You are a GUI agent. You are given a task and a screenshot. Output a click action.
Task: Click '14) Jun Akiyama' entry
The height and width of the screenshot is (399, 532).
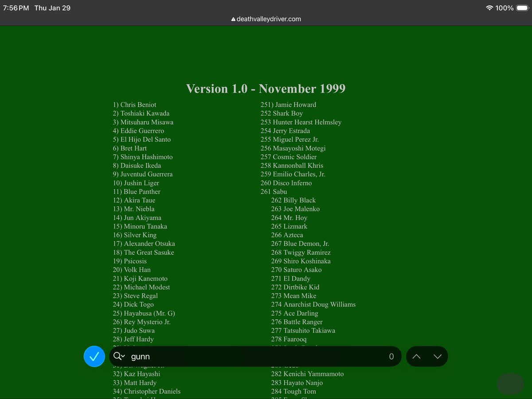click(137, 218)
